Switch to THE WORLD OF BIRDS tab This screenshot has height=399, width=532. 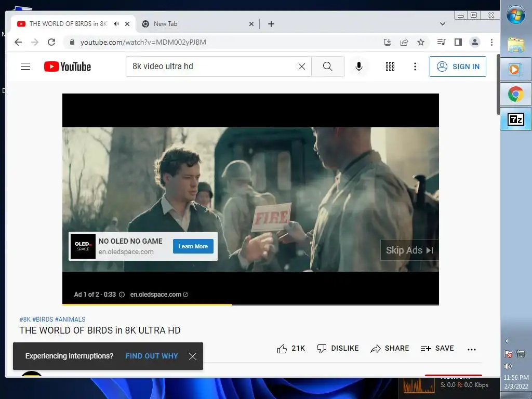[68, 24]
